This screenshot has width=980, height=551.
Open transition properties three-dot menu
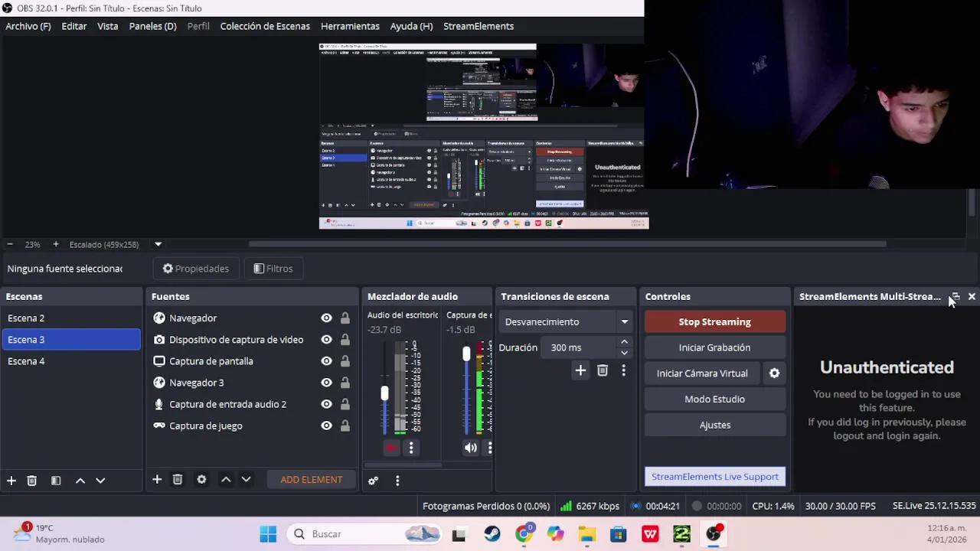[x=623, y=371]
